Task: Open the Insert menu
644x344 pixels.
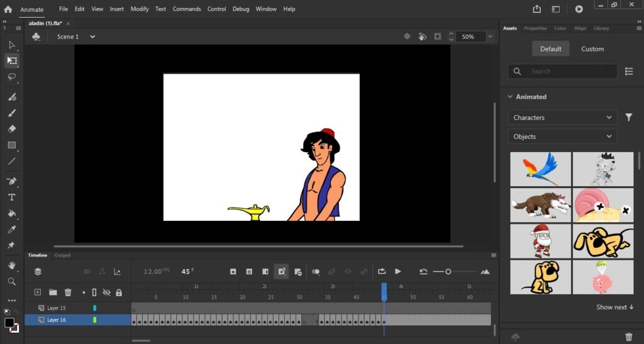Action: tap(116, 9)
